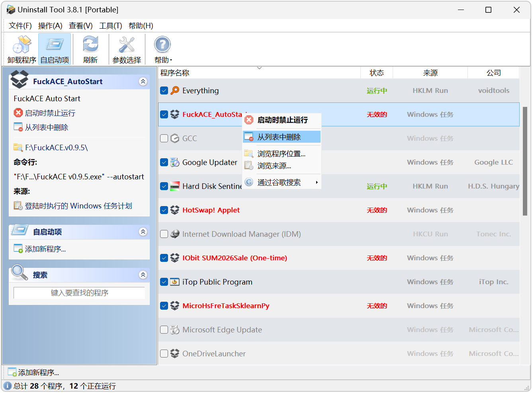The height and width of the screenshot is (393, 532).
Task: Click the red disable icon in context menu
Action: tap(249, 120)
